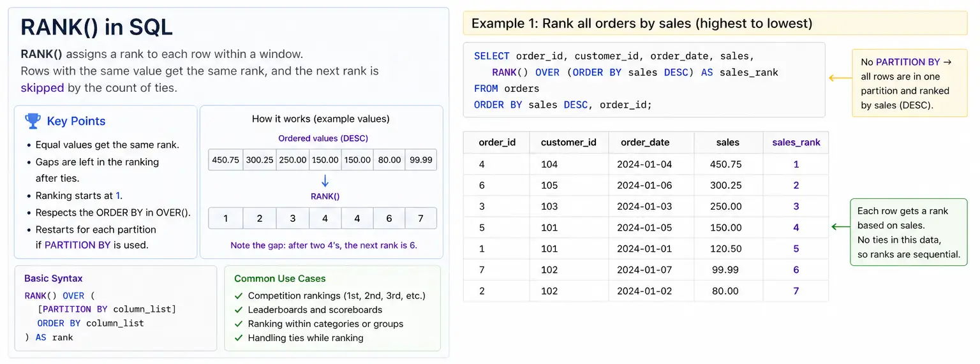Click the PARTITION BY column_list syntax line
The width and height of the screenshot is (980, 364).
[x=107, y=309]
